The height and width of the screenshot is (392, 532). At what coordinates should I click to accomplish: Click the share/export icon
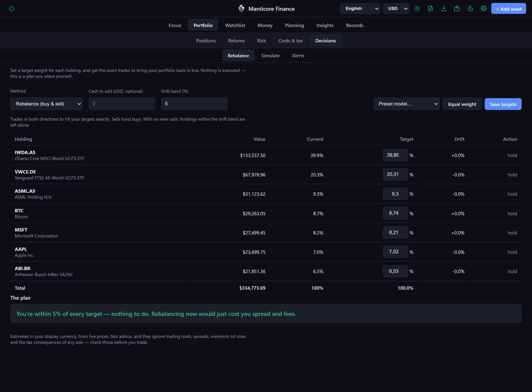point(457,8)
